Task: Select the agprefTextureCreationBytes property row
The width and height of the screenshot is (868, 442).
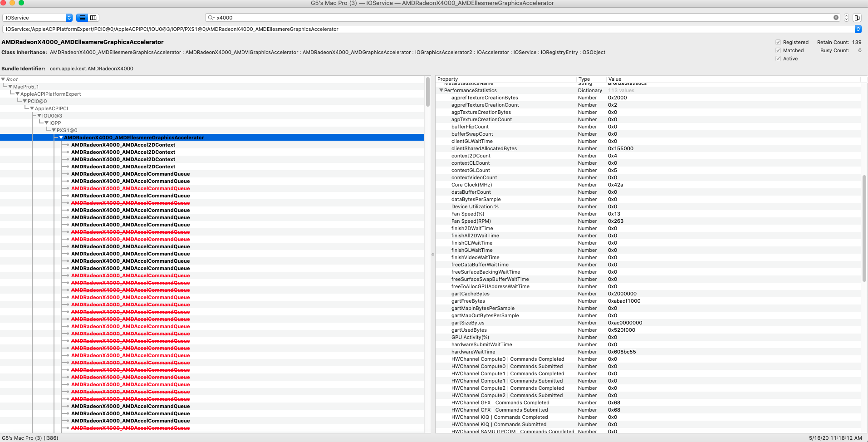Action: 648,98
